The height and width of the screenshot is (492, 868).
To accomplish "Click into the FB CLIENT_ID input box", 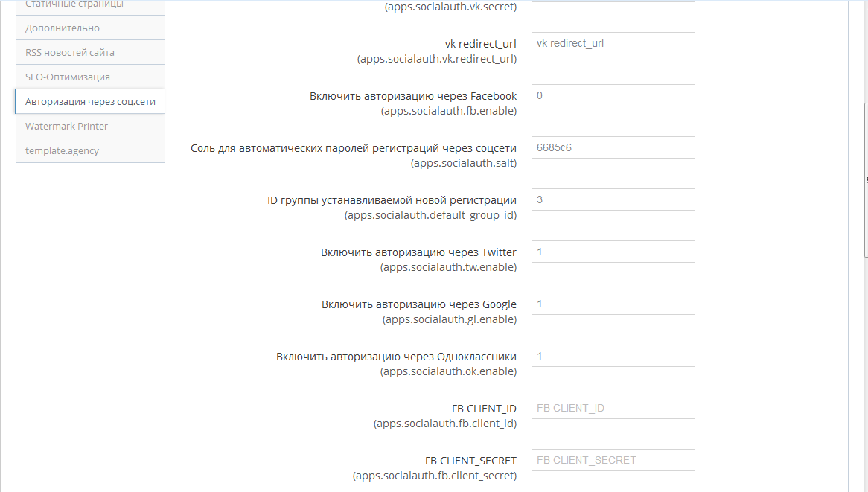I will [x=613, y=408].
